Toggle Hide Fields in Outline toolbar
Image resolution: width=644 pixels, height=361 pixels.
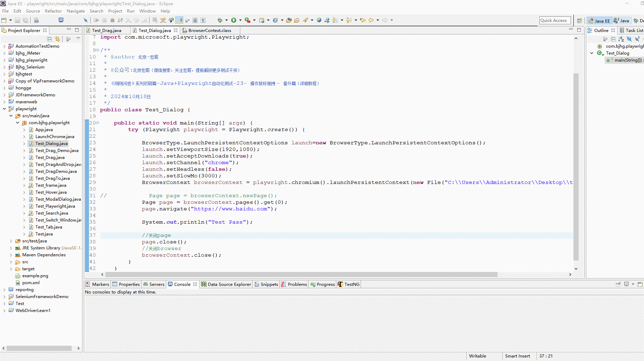click(x=629, y=39)
